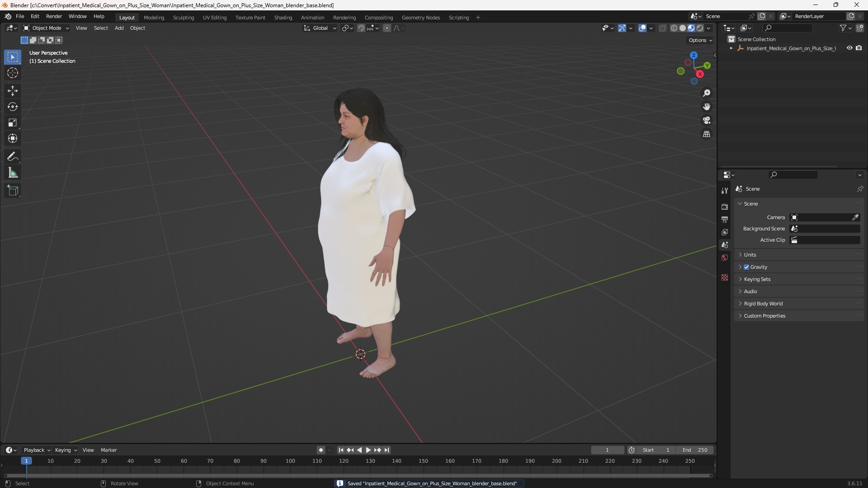The height and width of the screenshot is (488, 868).
Task: Expand the Audio panel
Action: point(799,291)
